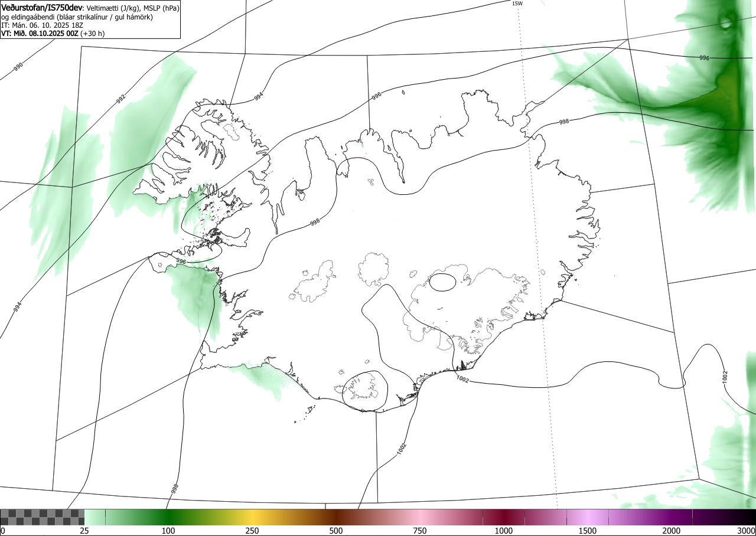Click the colorbar label 250
Image resolution: width=756 pixels, height=536 pixels.
click(252, 531)
